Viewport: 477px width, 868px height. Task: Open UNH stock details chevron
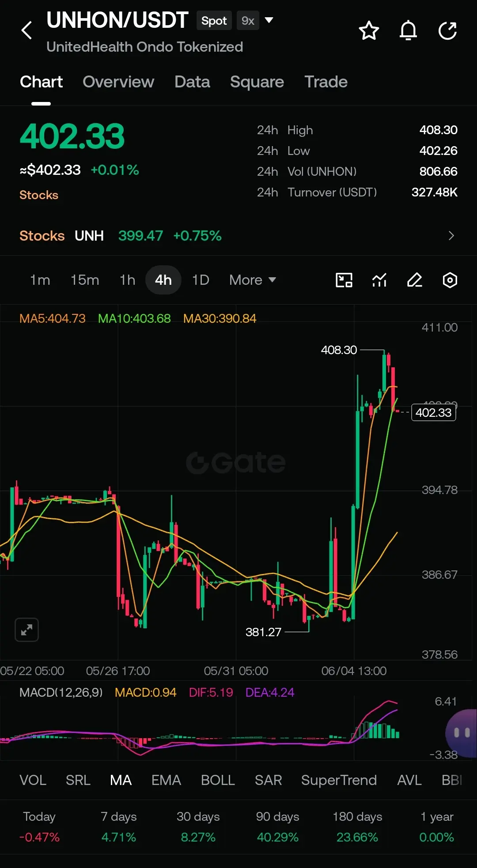coord(451,236)
